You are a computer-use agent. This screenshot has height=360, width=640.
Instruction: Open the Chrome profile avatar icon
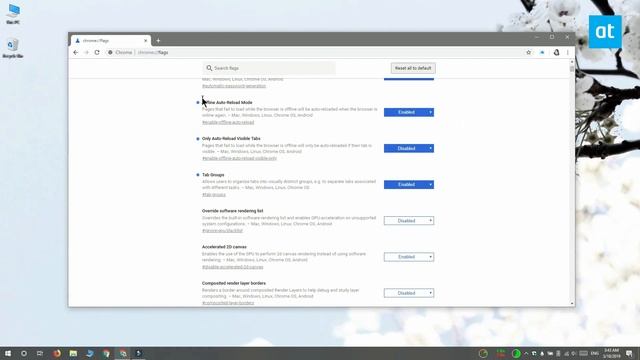pos(556,52)
